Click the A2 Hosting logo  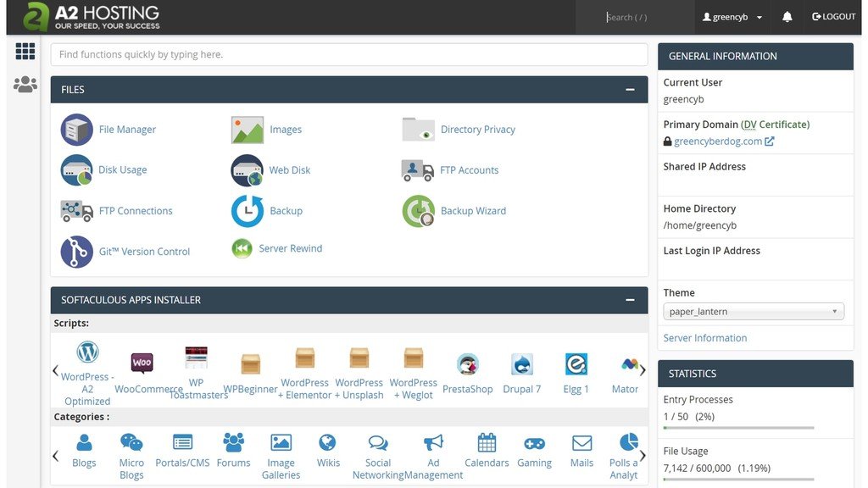click(92, 17)
